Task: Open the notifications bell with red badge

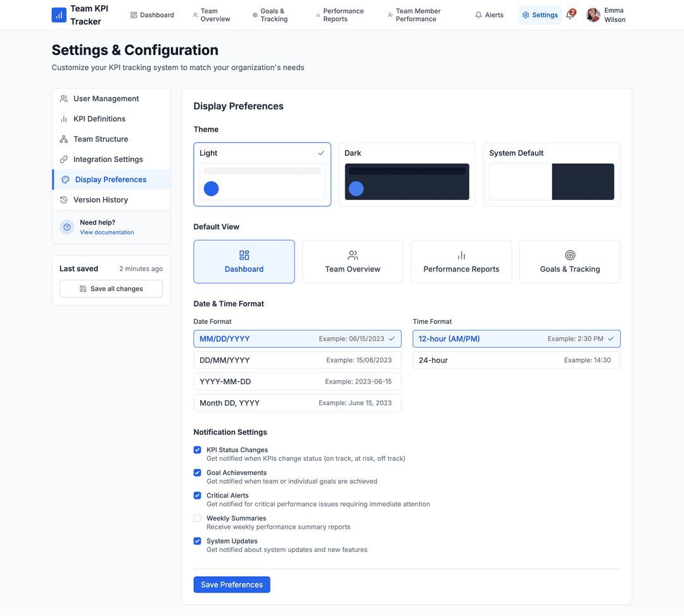Action: pyautogui.click(x=570, y=15)
